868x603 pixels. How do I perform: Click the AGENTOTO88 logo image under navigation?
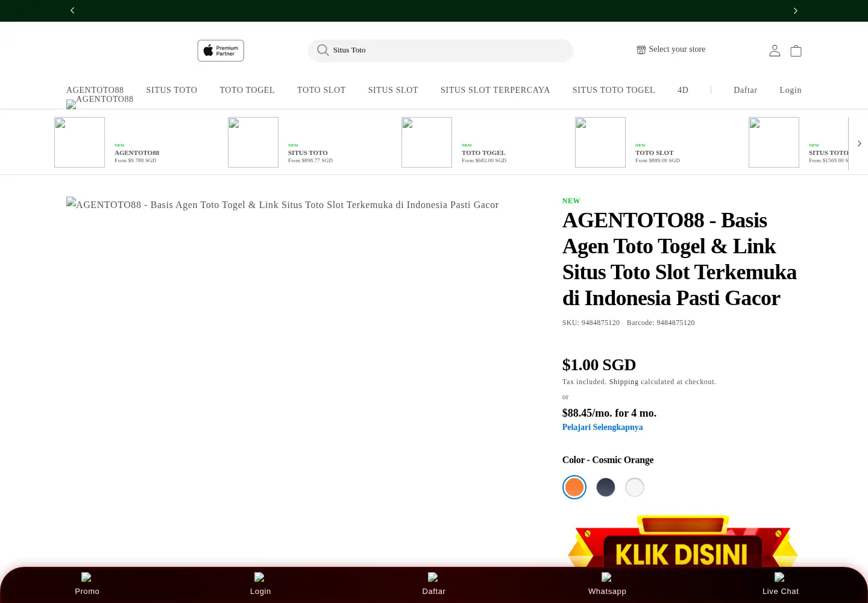click(100, 103)
